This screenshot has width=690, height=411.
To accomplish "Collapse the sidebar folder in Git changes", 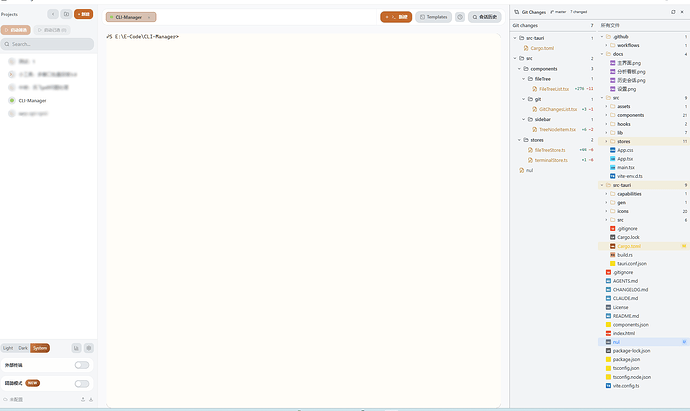I will (x=524, y=119).
